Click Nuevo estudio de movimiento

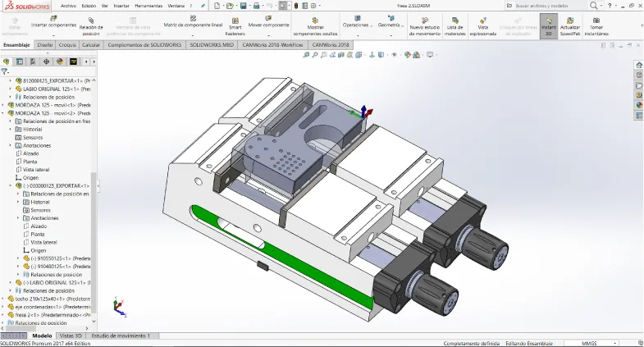click(x=424, y=21)
